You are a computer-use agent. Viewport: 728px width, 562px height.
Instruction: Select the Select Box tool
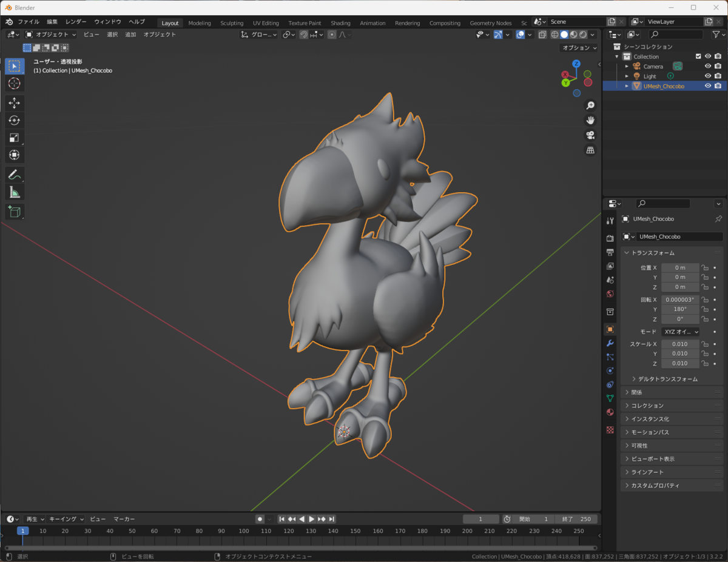coord(15,66)
